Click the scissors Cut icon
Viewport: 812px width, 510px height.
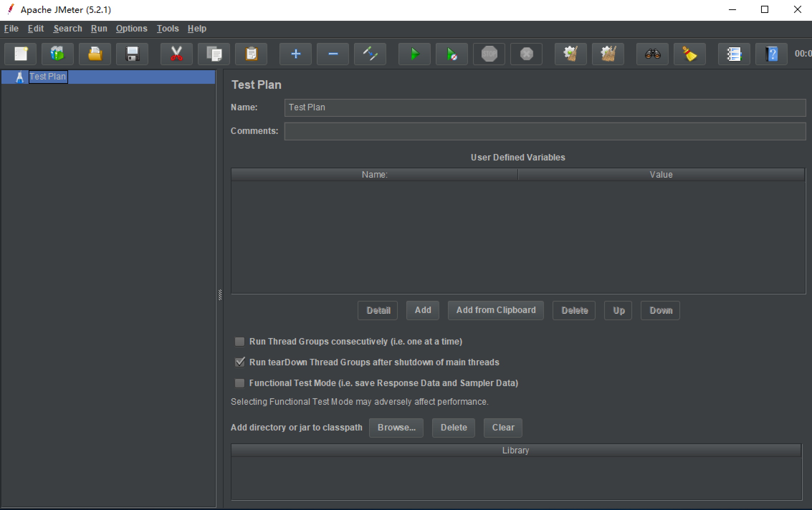[x=176, y=54]
